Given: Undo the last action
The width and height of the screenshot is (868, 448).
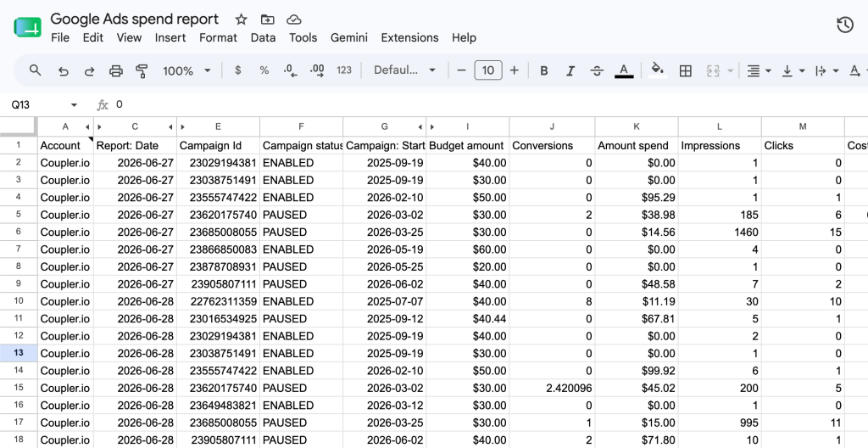Looking at the screenshot, I should coord(63,70).
